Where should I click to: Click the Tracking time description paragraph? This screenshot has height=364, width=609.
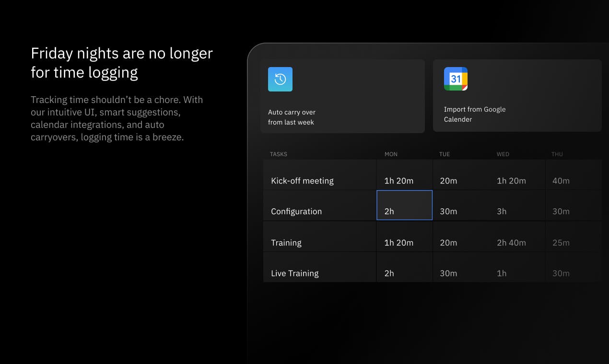(x=117, y=118)
